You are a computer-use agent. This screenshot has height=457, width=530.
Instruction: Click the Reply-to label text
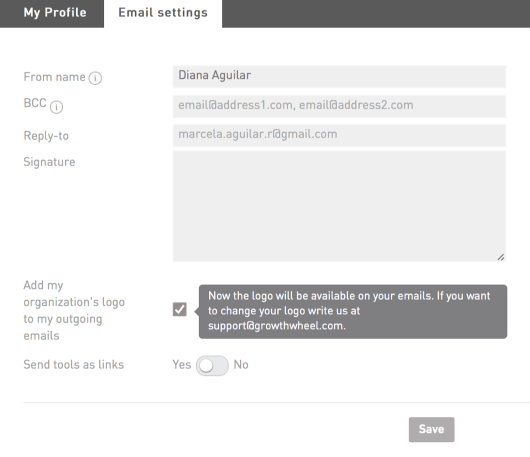[46, 136]
